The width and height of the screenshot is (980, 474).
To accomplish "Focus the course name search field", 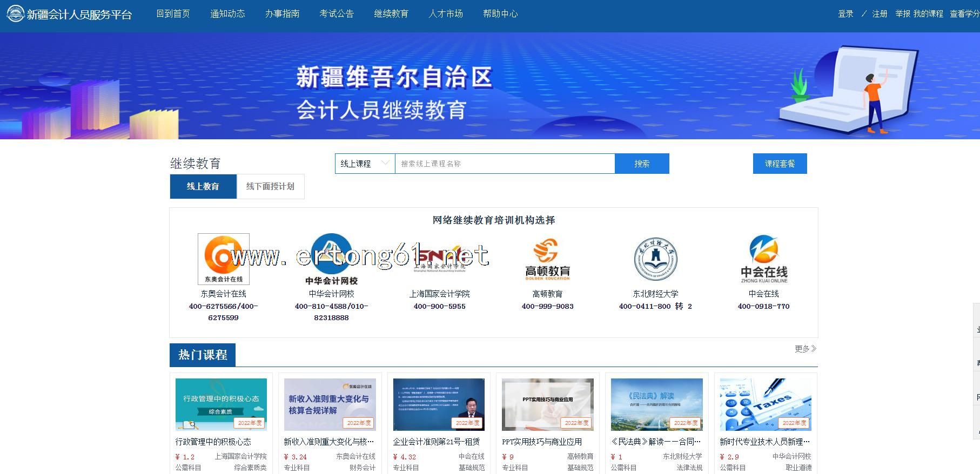I will 505,164.
